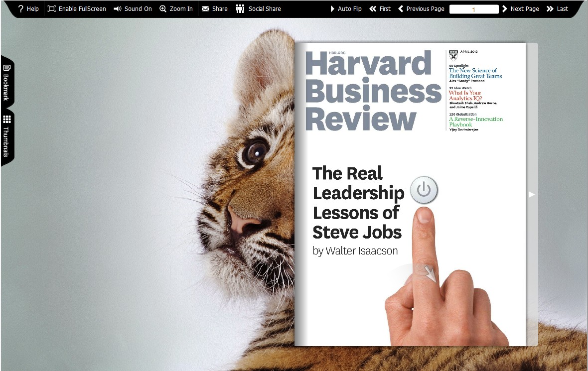Jump to First page
The width and height of the screenshot is (588, 371).
pyautogui.click(x=380, y=8)
